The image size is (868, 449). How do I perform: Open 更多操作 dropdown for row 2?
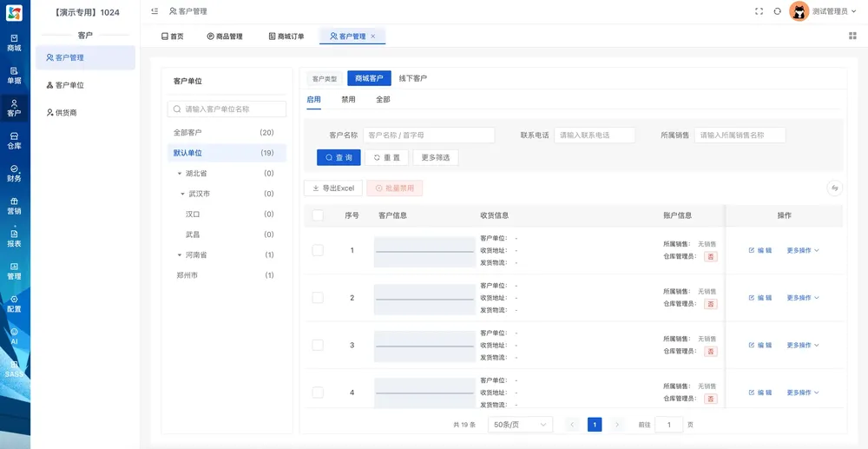tap(803, 297)
